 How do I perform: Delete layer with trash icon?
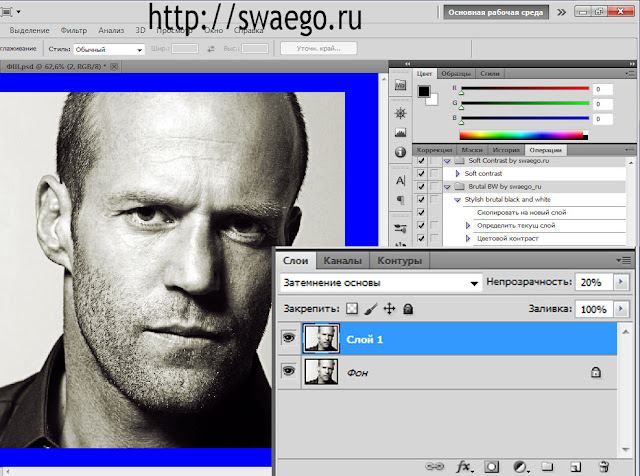(604, 466)
